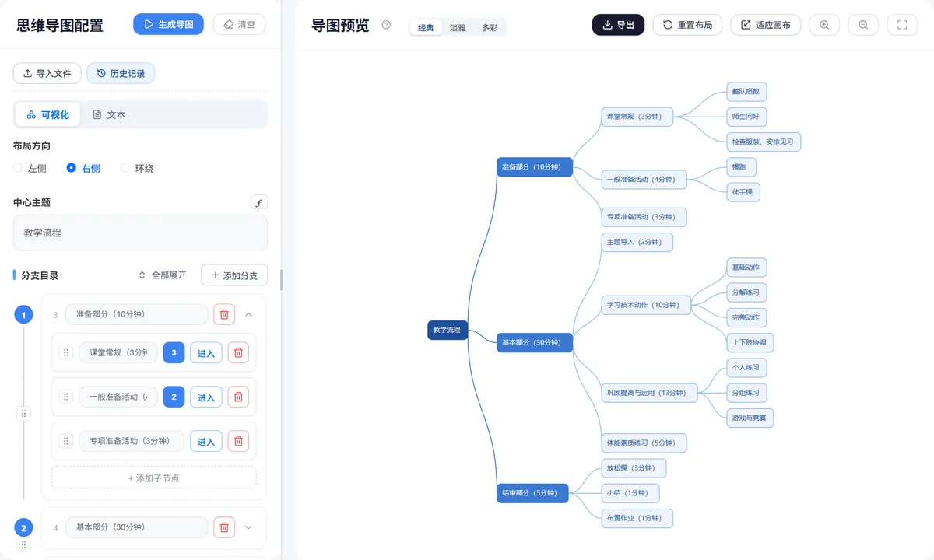The image size is (934, 560).
Task: Click the step 2 circle marker
Action: (23, 527)
